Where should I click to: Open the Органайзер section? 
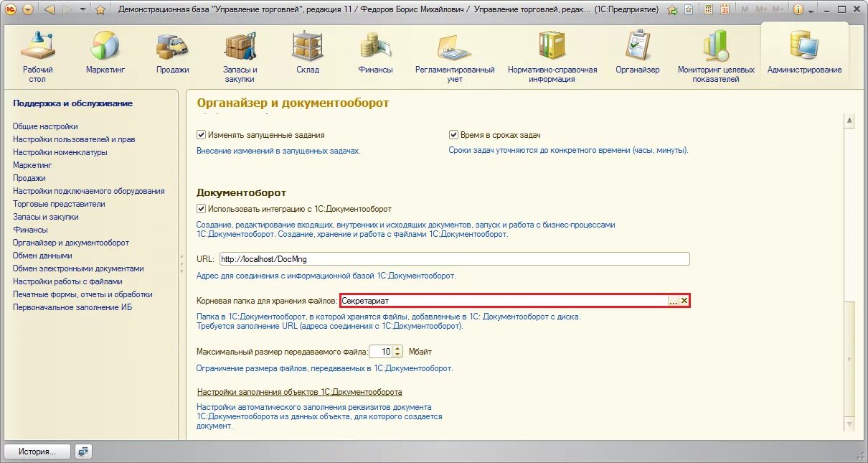(x=637, y=53)
